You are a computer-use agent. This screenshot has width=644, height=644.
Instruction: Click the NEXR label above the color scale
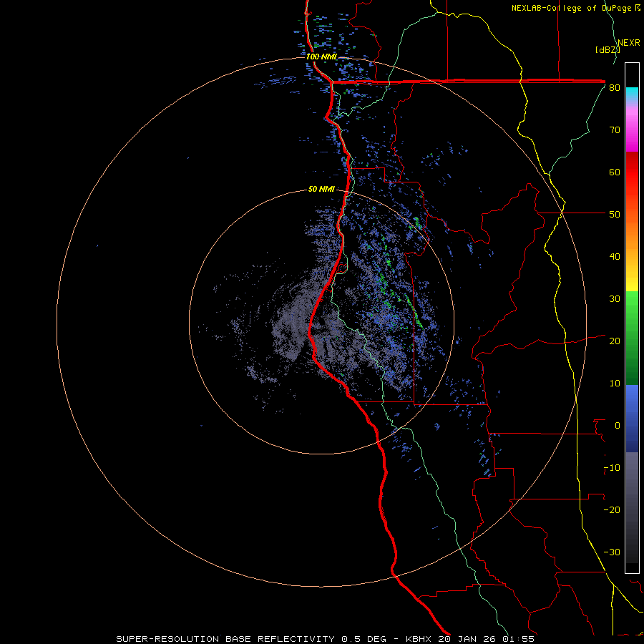point(629,43)
